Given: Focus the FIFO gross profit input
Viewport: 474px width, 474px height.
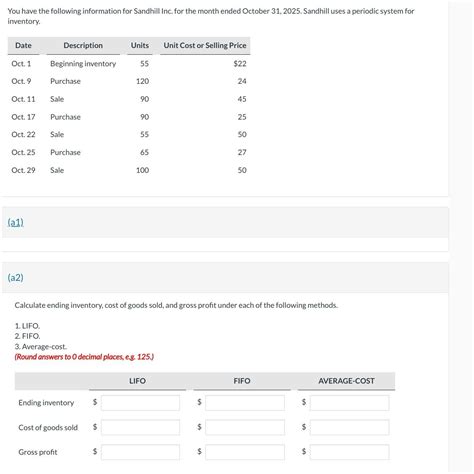Looking at the screenshot, I should click(245, 452).
